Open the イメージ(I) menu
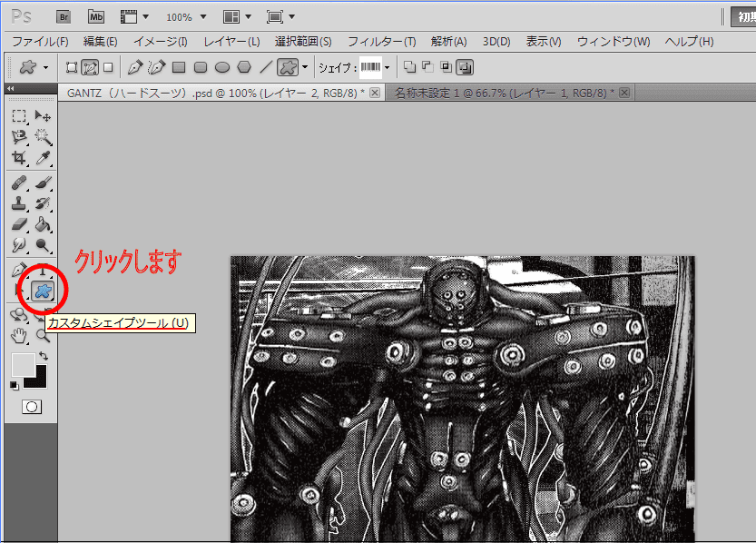The height and width of the screenshot is (543, 756). [x=160, y=42]
